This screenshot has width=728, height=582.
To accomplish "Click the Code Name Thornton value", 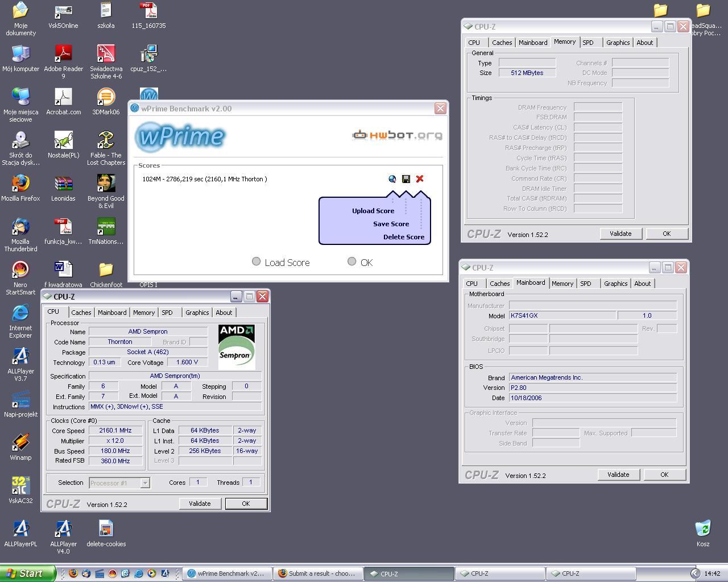I will (120, 342).
